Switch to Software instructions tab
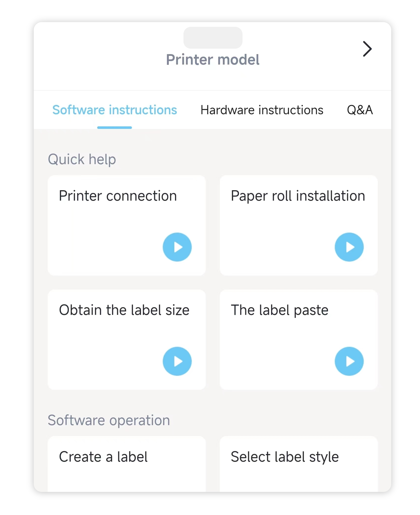 click(115, 110)
